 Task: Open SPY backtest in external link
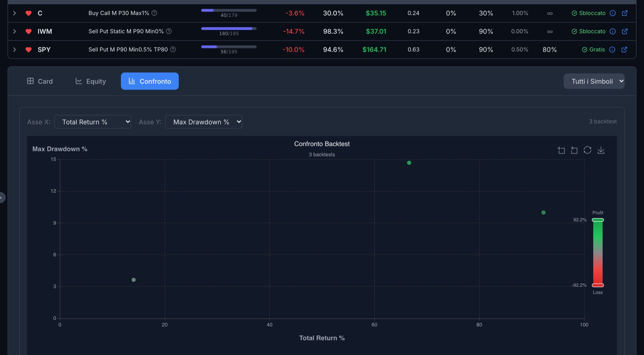point(624,50)
